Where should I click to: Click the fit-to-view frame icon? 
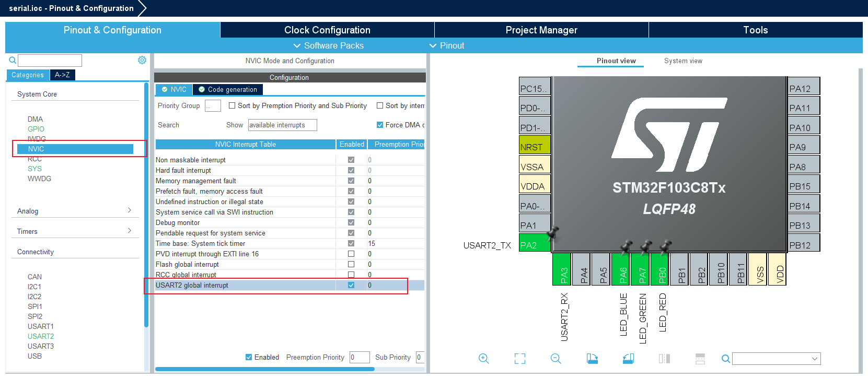[519, 359]
